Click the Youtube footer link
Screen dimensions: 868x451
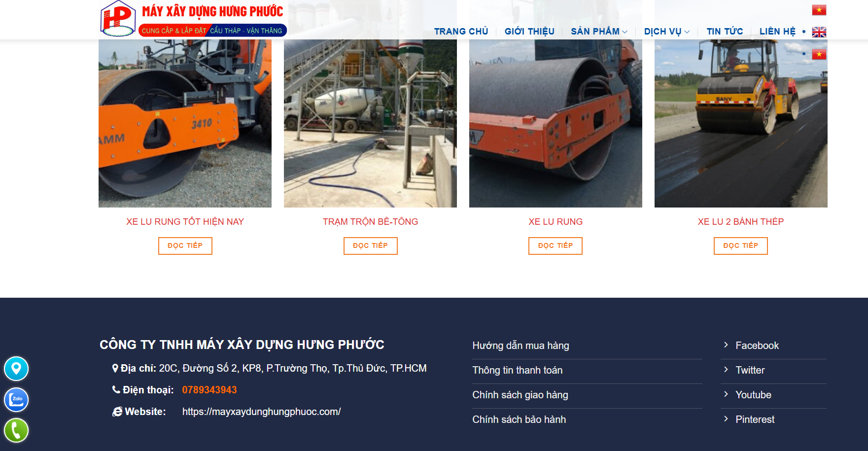(753, 395)
